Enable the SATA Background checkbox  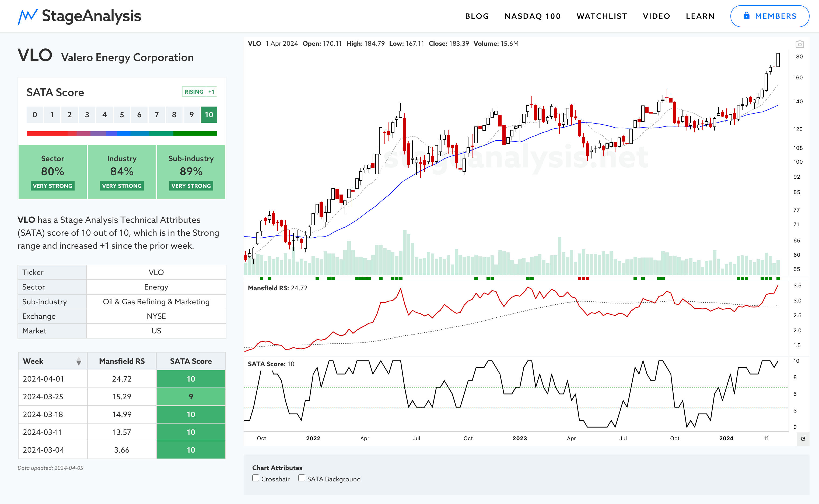302,478
